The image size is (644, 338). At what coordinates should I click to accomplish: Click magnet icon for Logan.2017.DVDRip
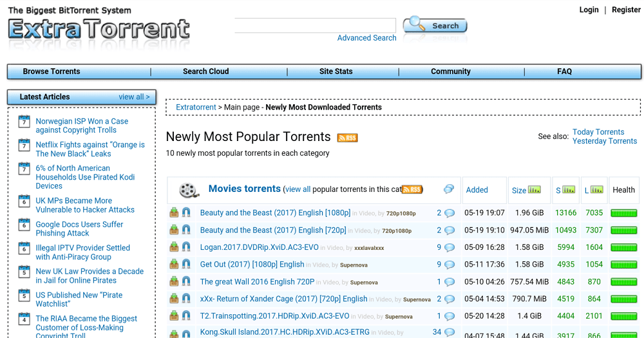click(186, 247)
